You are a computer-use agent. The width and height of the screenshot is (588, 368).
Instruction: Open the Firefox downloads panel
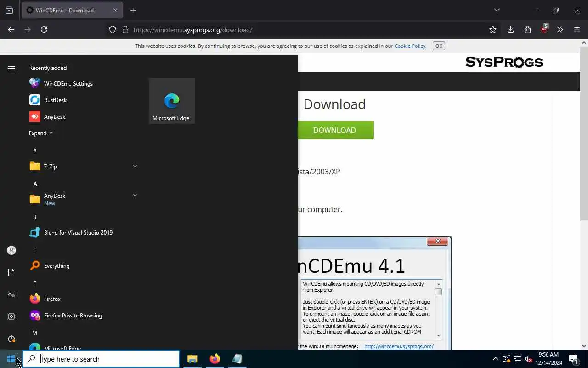pos(510,29)
